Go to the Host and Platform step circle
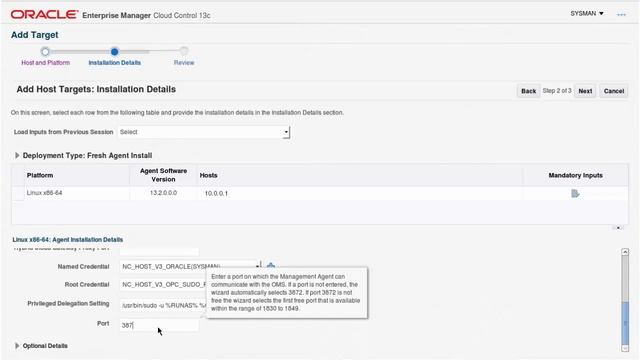 coord(45,51)
